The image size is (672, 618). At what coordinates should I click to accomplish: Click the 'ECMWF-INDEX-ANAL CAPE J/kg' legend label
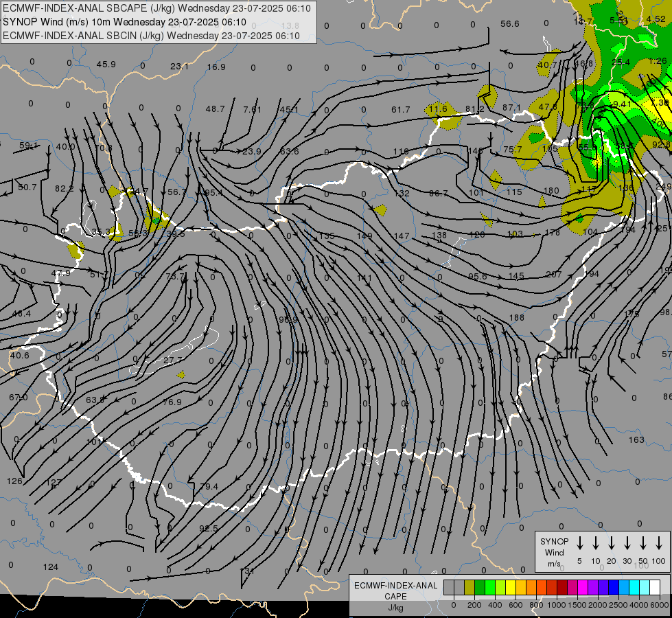[395, 597]
